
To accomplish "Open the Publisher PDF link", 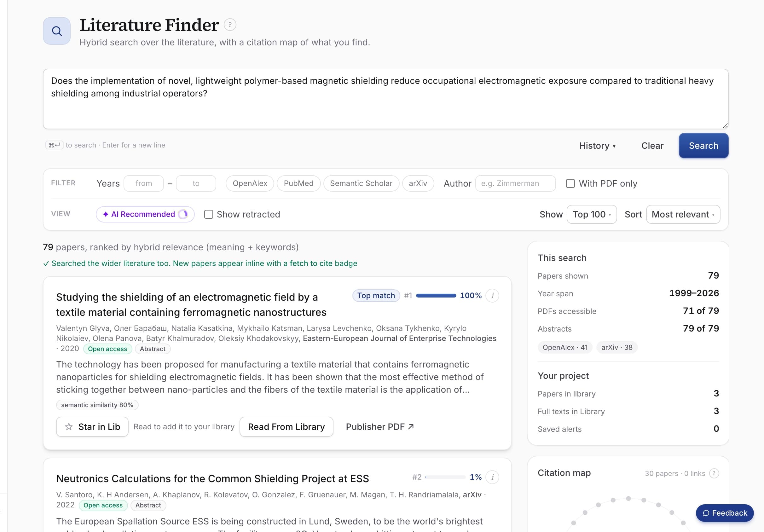I will [380, 426].
